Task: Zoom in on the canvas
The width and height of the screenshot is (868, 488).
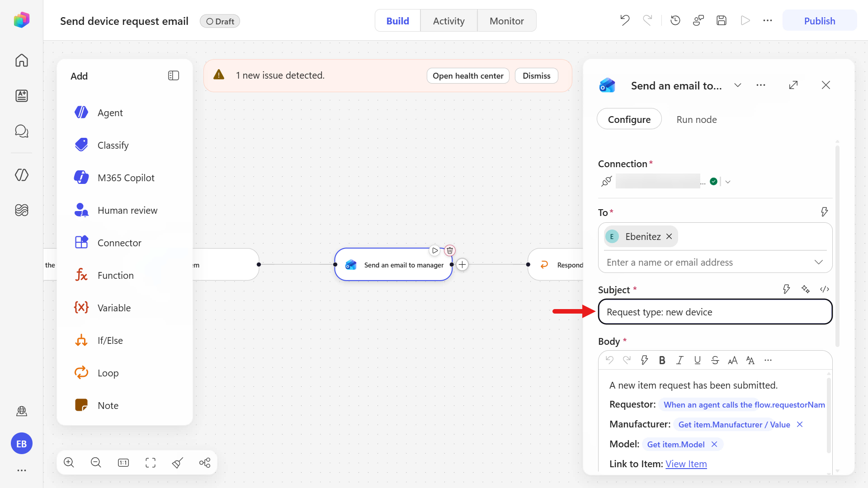Action: click(x=69, y=462)
